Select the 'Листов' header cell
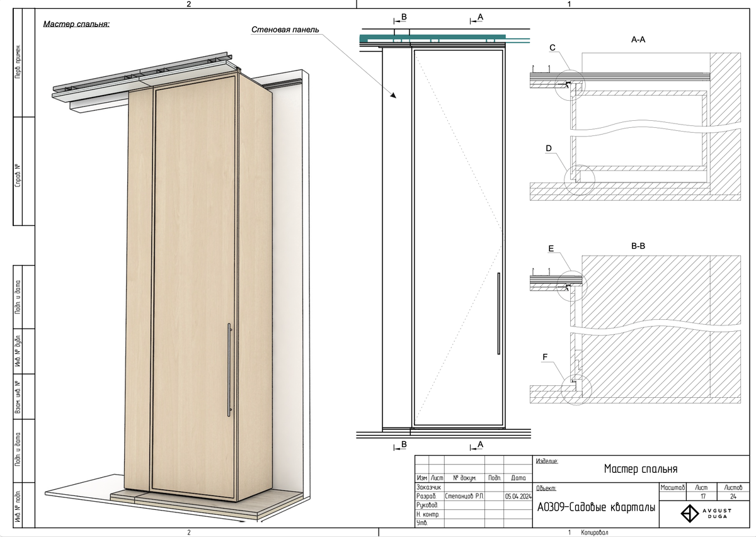756x537 pixels. (x=734, y=487)
